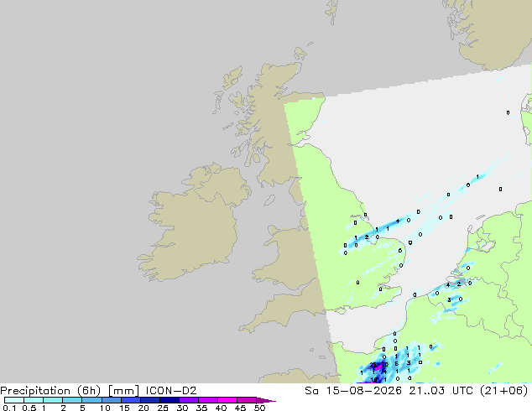The width and height of the screenshot is (532, 411).
Task: Click the '21..03 UTC (21+06)' time label
Action: click(468, 391)
